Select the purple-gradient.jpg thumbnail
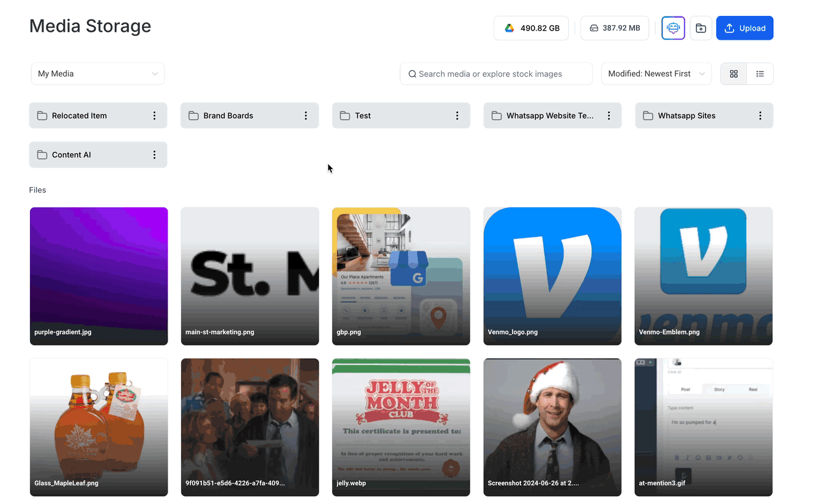The width and height of the screenshot is (816, 504). 98,276
